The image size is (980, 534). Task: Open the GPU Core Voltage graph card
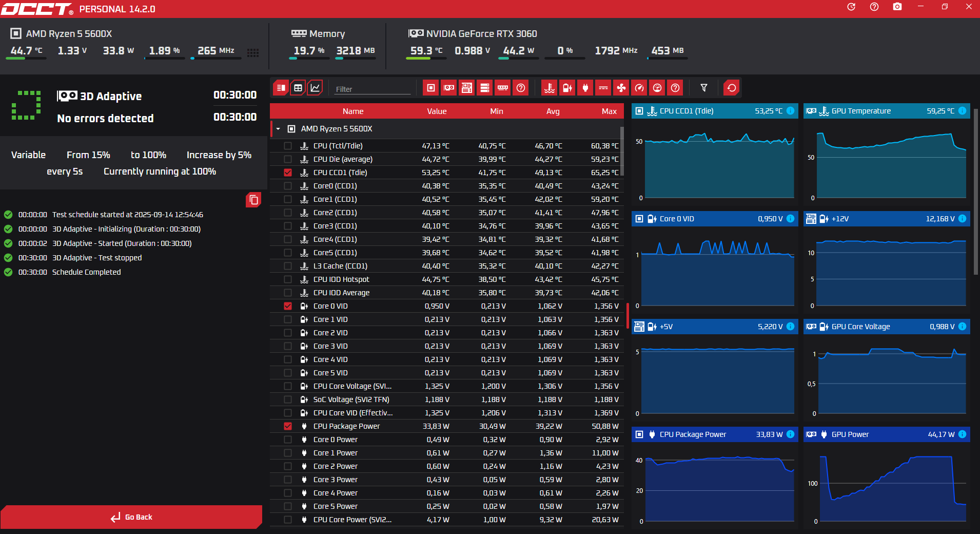tap(887, 369)
